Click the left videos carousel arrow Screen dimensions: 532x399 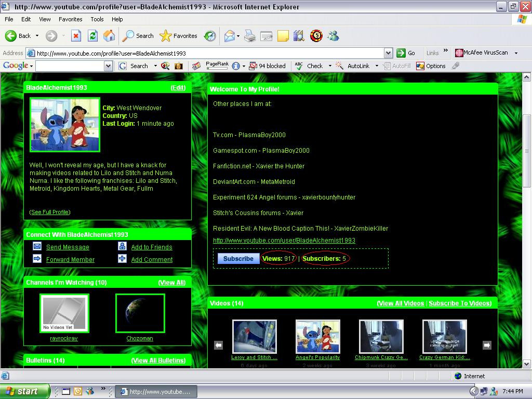click(x=219, y=345)
